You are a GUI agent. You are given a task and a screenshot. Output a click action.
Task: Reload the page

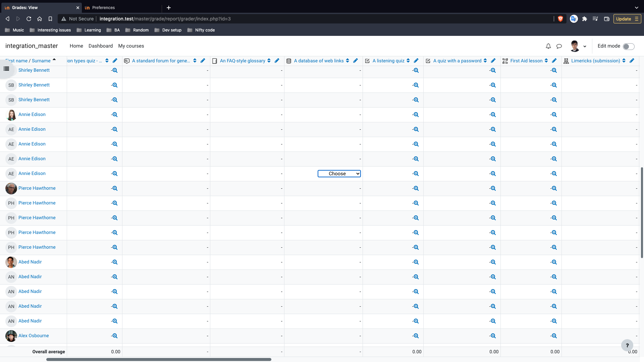click(29, 19)
